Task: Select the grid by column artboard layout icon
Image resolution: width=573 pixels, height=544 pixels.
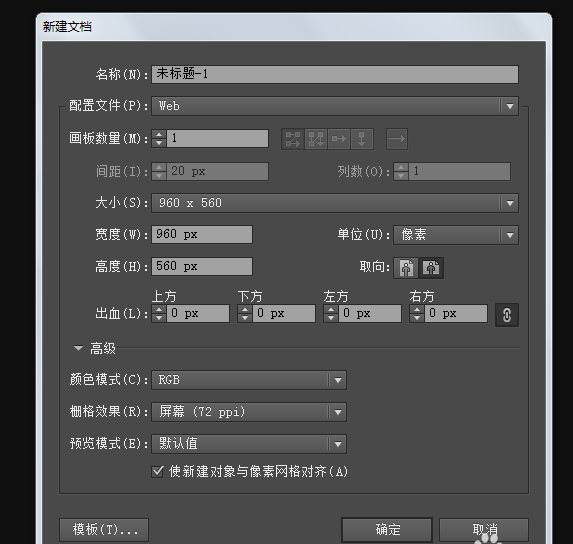Action: click(x=316, y=139)
